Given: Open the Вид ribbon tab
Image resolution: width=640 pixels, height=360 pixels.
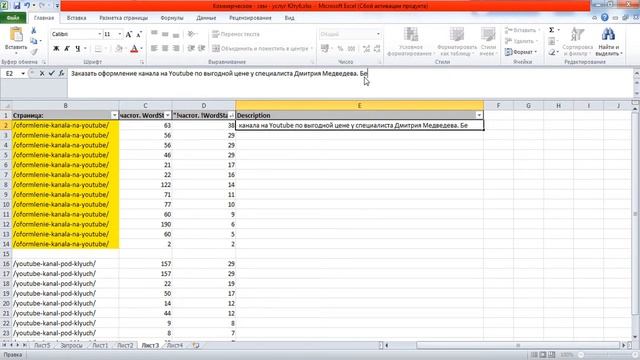Looking at the screenshot, I should pyautogui.click(x=289, y=18).
